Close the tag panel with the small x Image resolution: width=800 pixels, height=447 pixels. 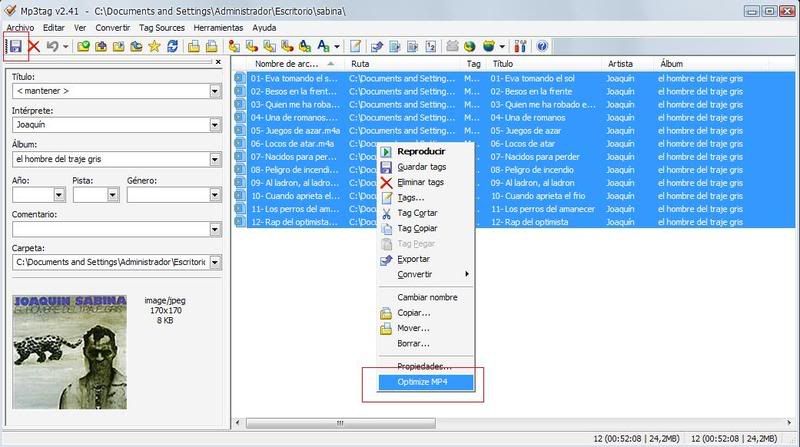[x=218, y=62]
